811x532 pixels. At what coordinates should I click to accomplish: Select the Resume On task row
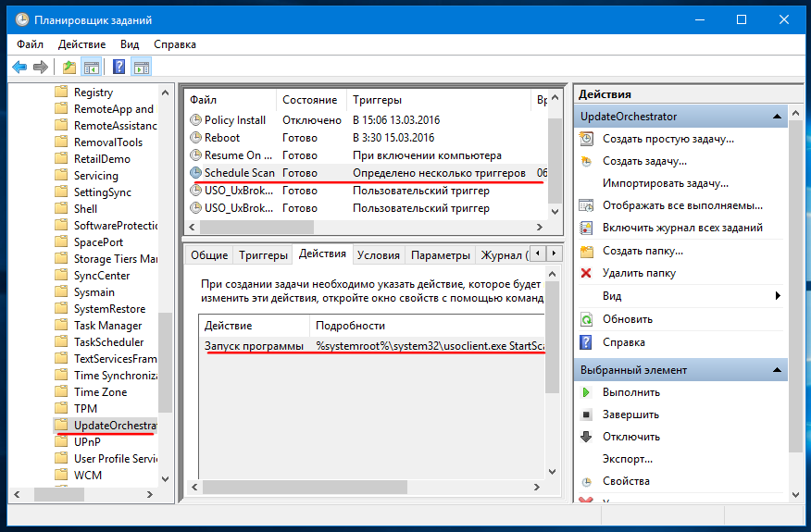point(368,155)
